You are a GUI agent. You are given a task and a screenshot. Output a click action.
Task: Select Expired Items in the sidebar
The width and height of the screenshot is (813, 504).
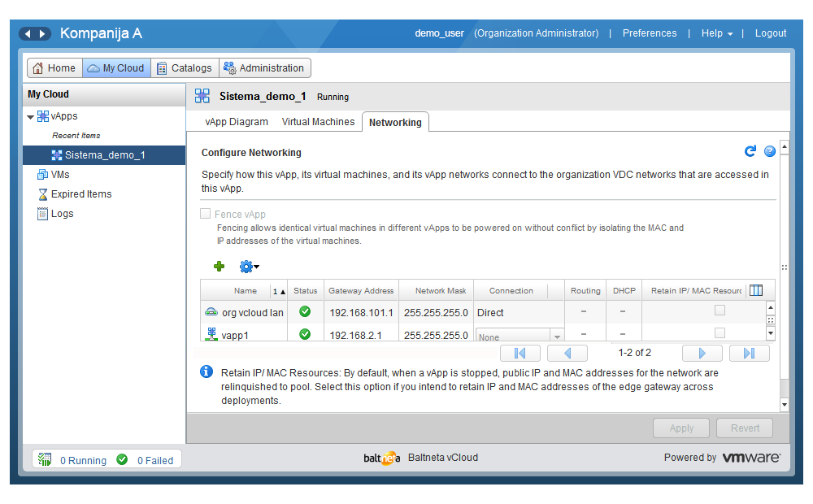point(80,194)
